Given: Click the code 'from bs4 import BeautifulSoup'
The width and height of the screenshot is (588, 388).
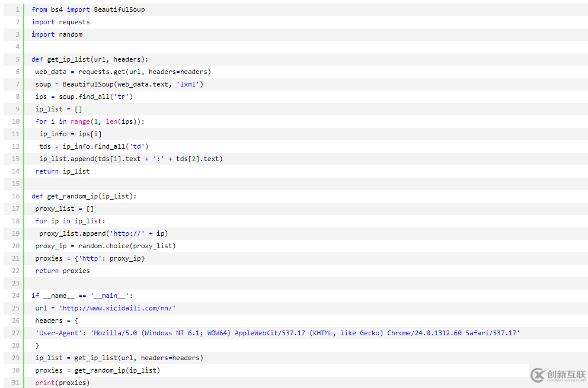Looking at the screenshot, I should tap(88, 9).
